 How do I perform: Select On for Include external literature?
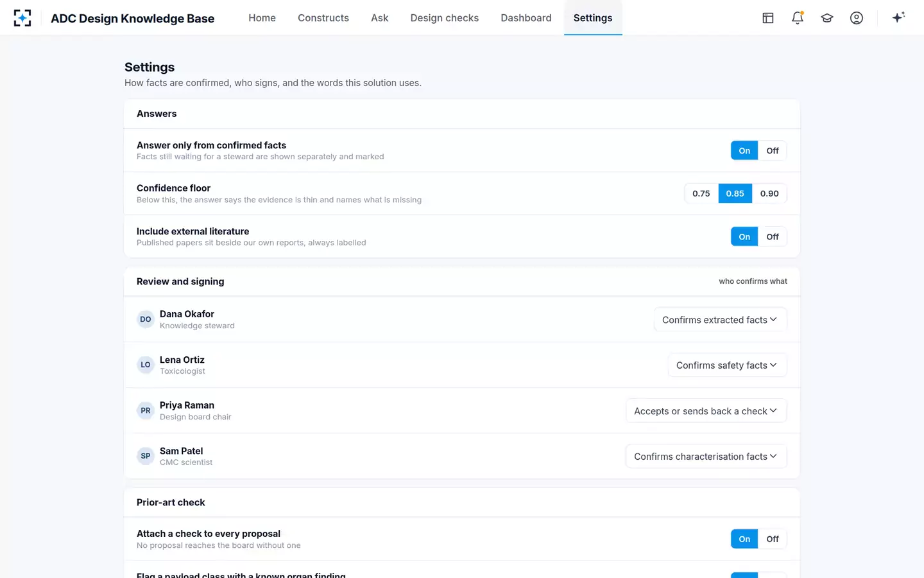coord(744,237)
